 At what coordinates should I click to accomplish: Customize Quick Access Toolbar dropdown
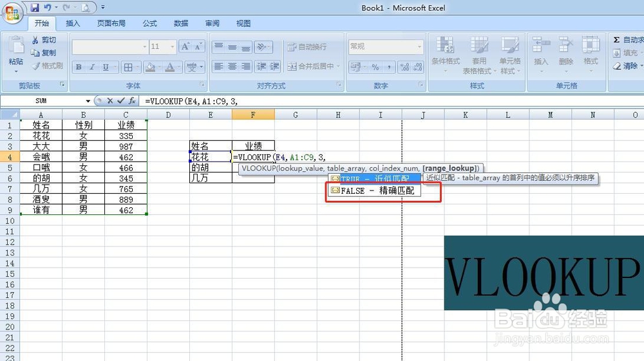coord(102,7)
